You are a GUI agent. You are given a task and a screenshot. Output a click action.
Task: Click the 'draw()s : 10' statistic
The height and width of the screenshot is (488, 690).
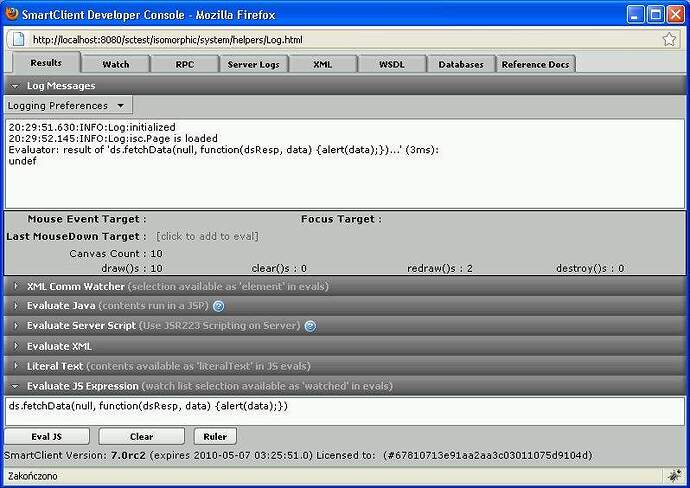click(x=132, y=268)
